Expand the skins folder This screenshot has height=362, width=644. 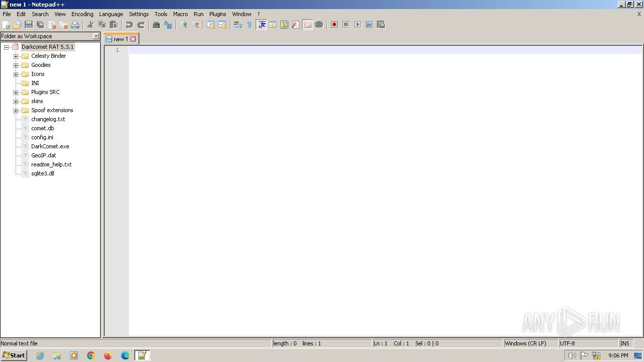pos(16,102)
